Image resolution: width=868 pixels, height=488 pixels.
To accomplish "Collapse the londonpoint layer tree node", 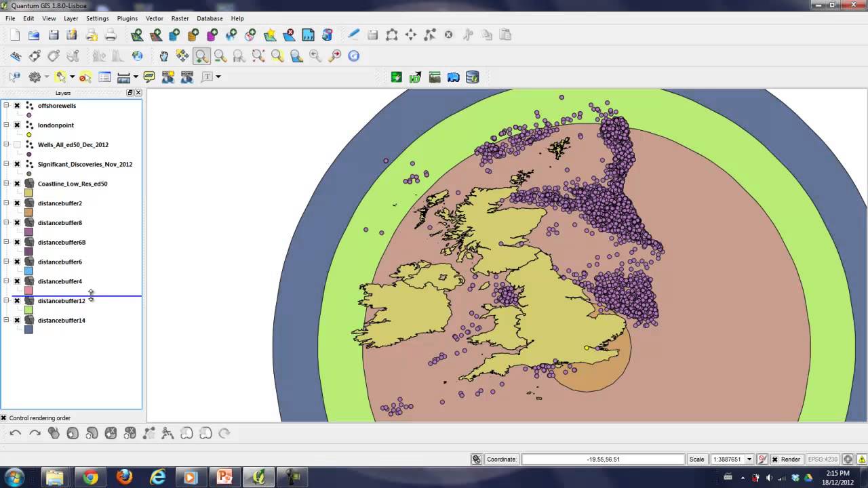I will [6, 125].
